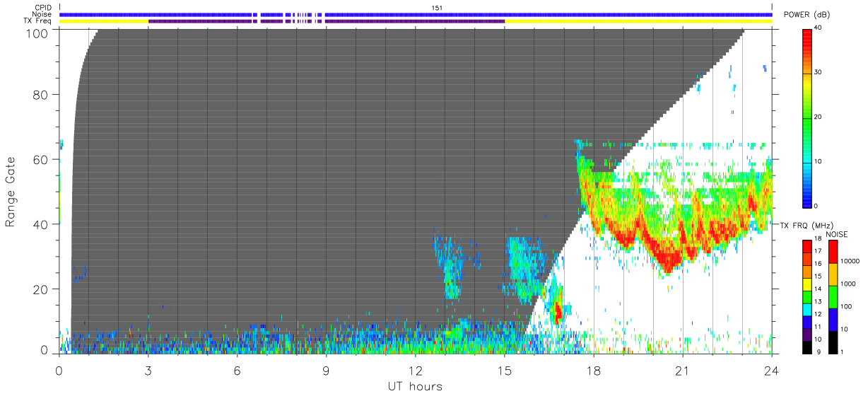Click the 18 label on the frequency legend
868x401 pixels.
click(818, 239)
